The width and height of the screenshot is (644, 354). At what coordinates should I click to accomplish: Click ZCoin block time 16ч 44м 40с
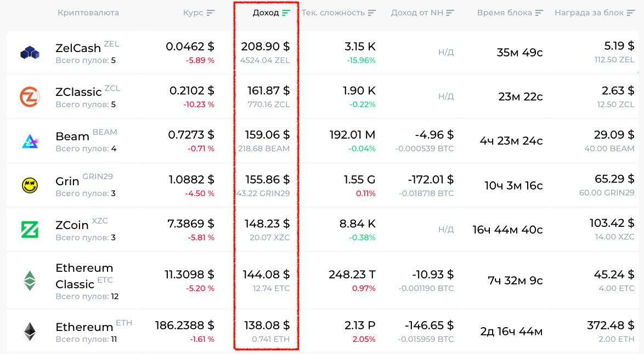pos(507,230)
